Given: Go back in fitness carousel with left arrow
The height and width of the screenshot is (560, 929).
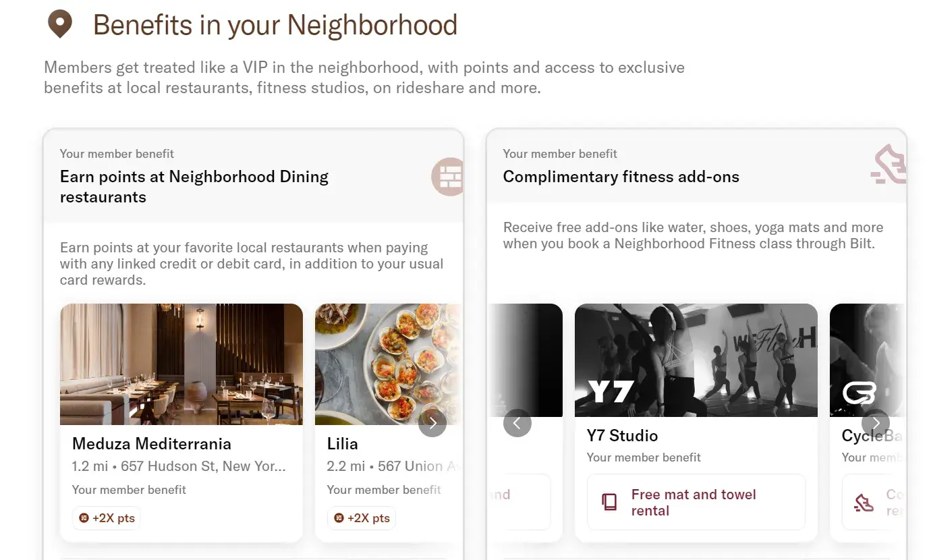Looking at the screenshot, I should tap(517, 423).
